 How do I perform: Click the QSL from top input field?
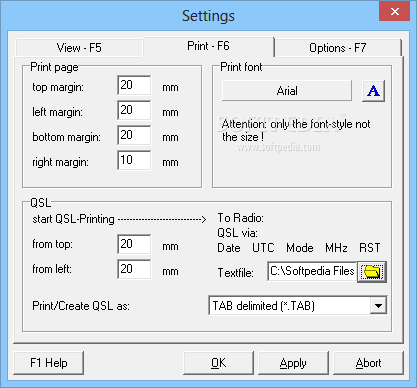pos(134,244)
